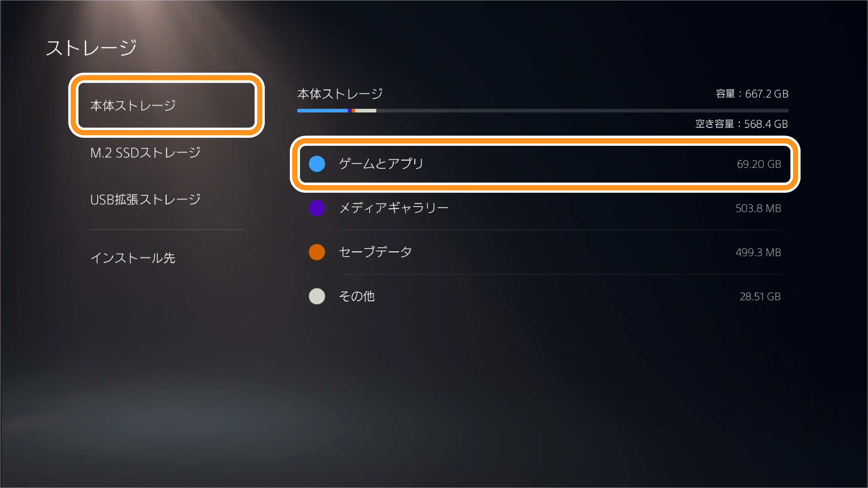Screen dimensions: 868x488
Task: Open インストール先 settings
Action: click(133, 258)
